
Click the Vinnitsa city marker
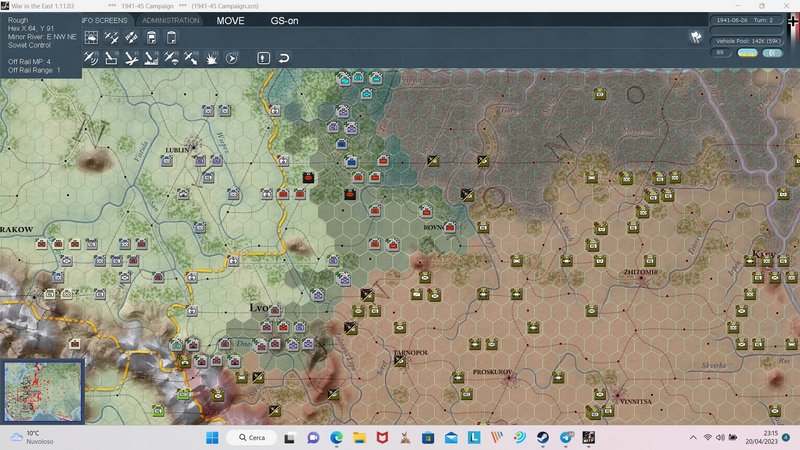pos(618,395)
